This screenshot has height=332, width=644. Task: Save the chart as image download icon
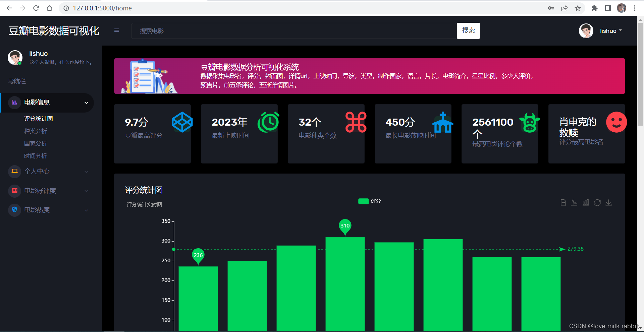point(608,203)
